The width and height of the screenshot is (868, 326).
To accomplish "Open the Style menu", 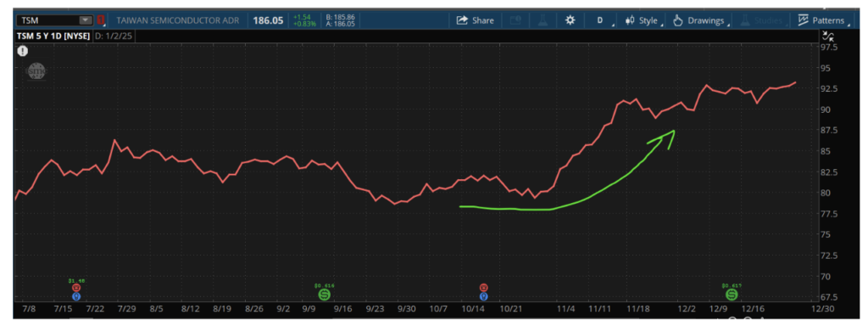I will tap(644, 20).
